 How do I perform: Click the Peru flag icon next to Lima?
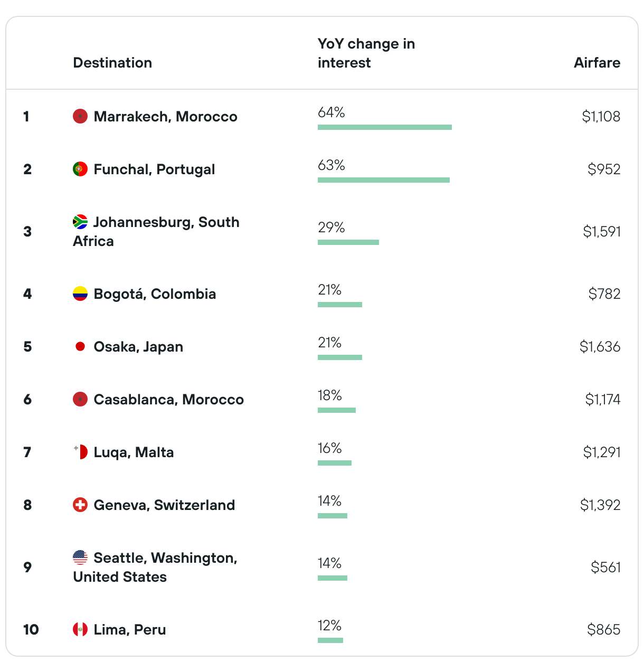pos(80,629)
